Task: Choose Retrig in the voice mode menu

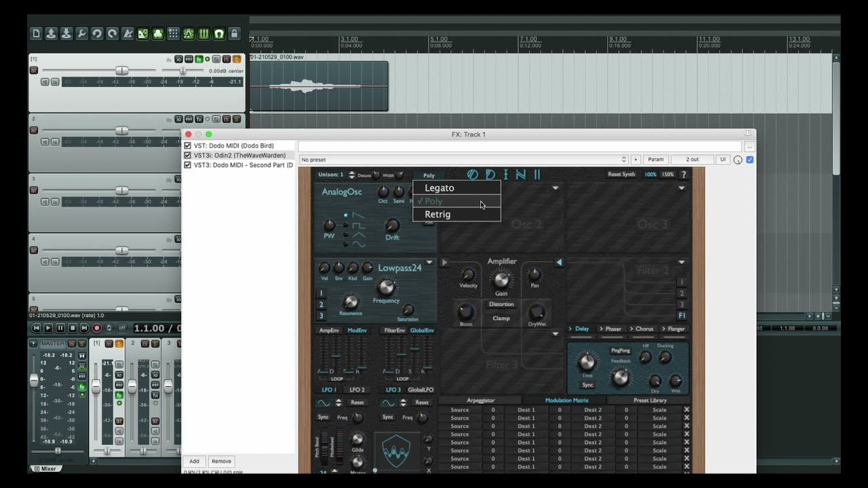Action: pos(437,214)
